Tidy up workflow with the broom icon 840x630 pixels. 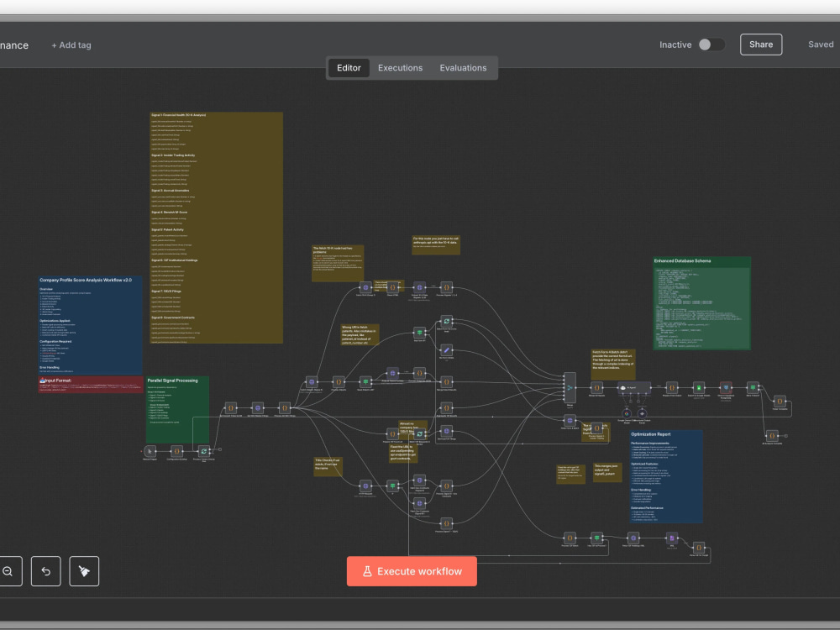pyautogui.click(x=84, y=571)
